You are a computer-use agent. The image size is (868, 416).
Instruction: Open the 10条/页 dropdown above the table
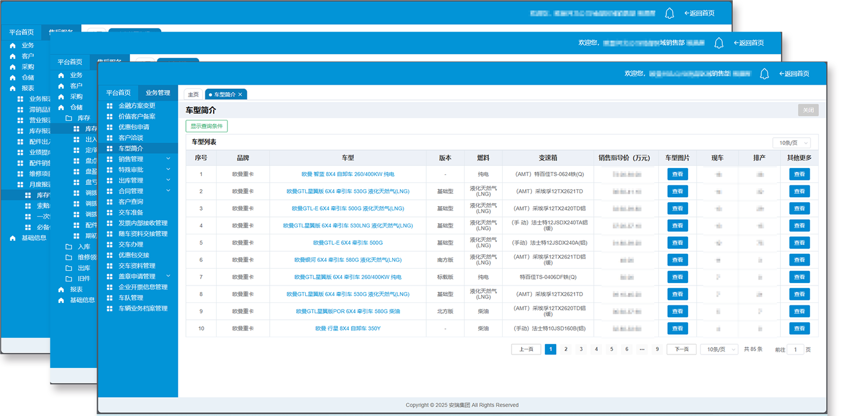pyautogui.click(x=791, y=143)
